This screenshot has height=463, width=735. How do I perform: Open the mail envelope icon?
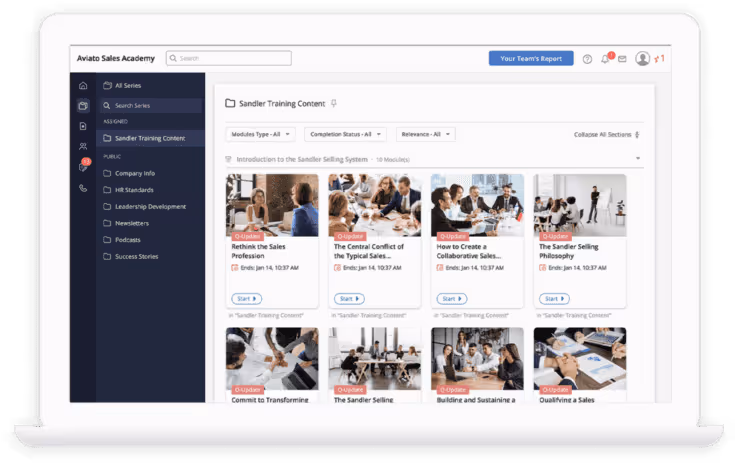click(622, 59)
